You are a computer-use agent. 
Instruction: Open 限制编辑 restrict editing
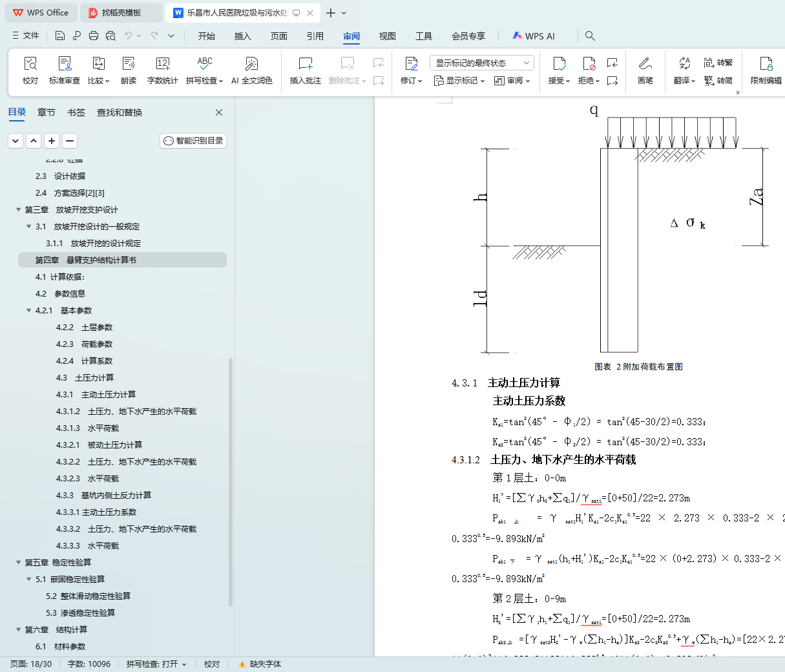[x=766, y=70]
